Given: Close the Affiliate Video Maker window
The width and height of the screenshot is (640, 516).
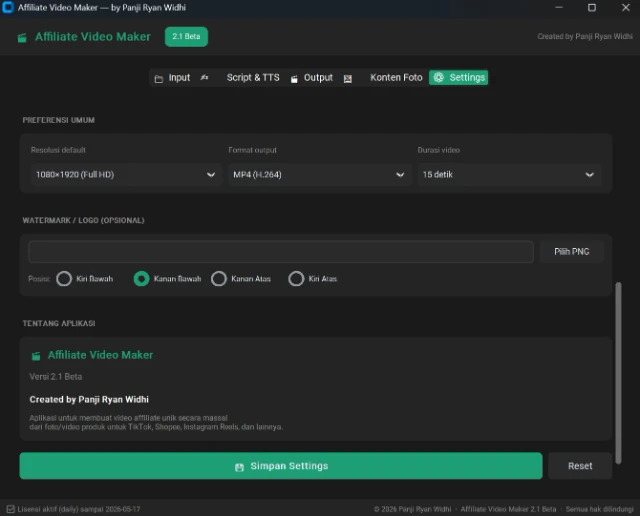Looking at the screenshot, I should click(625, 7).
